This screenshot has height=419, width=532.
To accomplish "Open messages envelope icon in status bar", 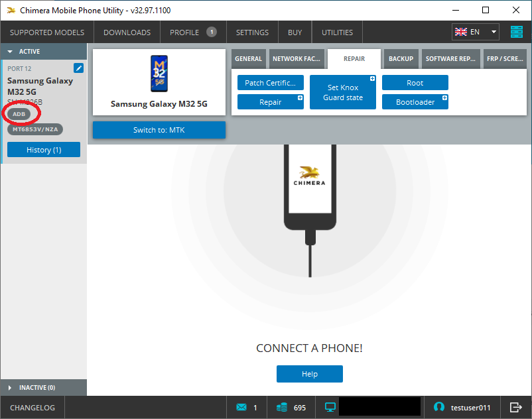I will point(241,407).
